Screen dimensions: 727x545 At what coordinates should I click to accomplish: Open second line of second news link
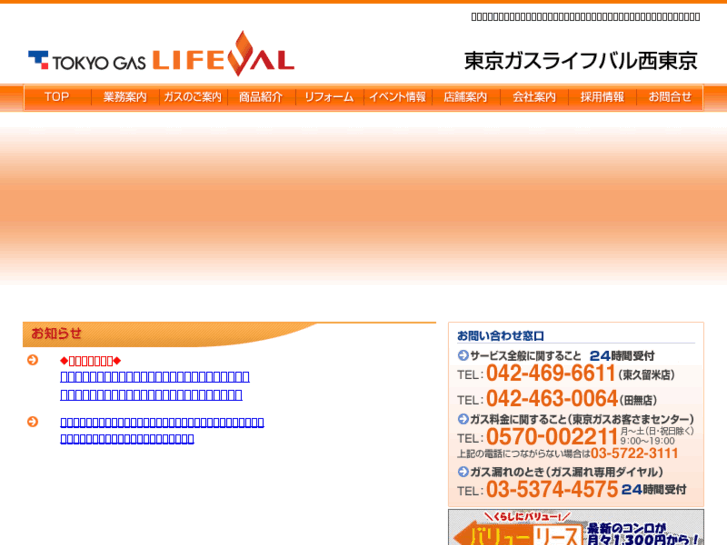[127, 438]
